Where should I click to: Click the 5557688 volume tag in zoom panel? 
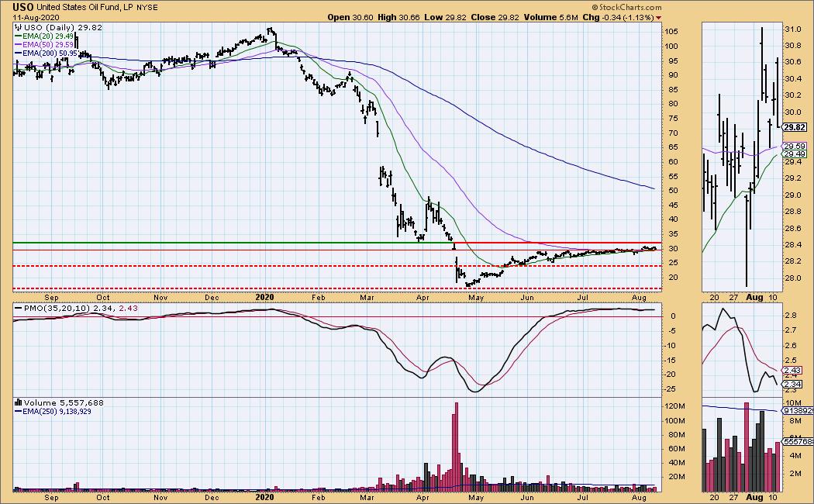pyautogui.click(x=798, y=442)
